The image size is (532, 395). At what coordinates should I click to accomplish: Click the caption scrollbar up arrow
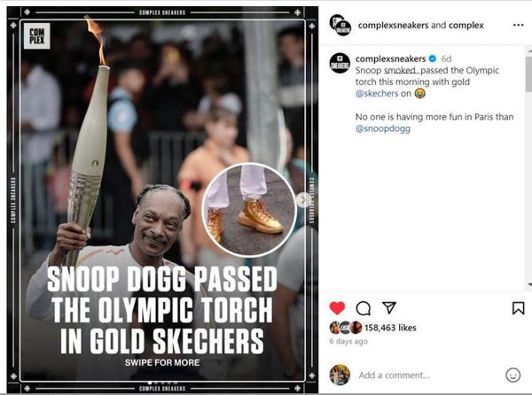point(529,50)
